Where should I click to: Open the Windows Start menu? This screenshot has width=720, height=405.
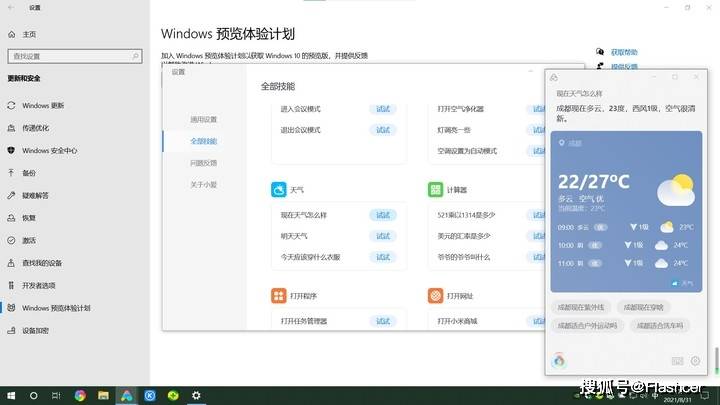tap(11, 395)
